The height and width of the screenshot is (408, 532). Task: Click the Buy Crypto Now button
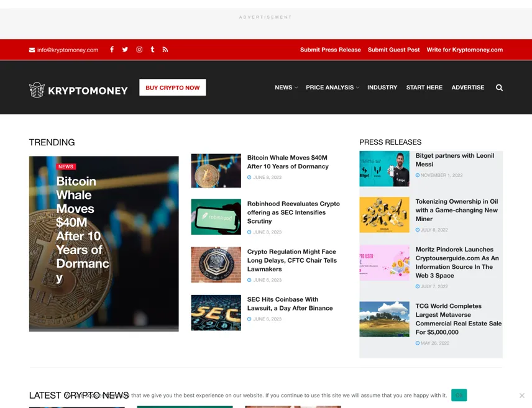pyautogui.click(x=172, y=88)
